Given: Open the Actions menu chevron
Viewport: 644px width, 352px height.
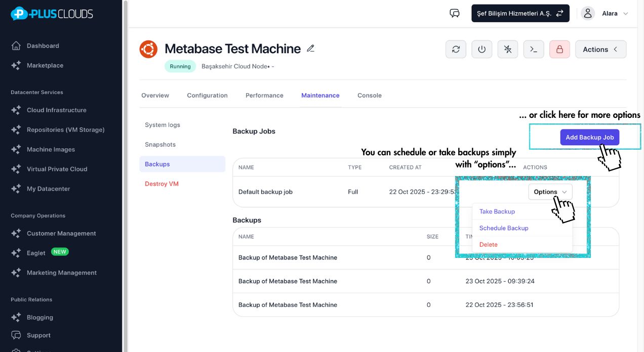Looking at the screenshot, I should (x=616, y=49).
